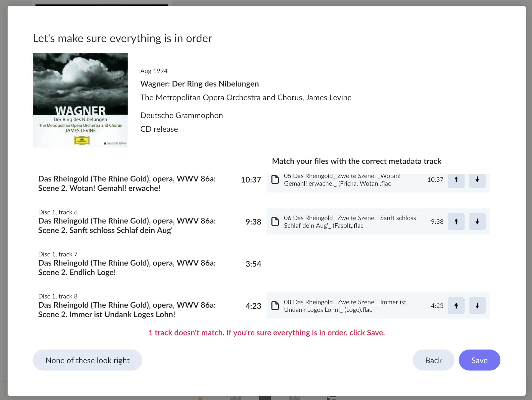This screenshot has height=400, width=532.
Task: Click the album title Wagner: Der Ring des Nibelungen
Action: (x=199, y=84)
